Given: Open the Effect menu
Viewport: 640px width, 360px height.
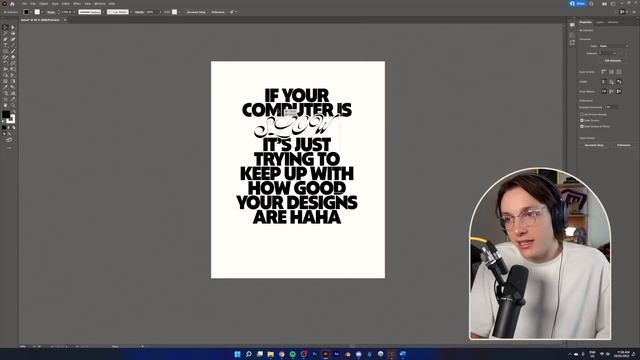Looking at the screenshot, I should point(77,4).
